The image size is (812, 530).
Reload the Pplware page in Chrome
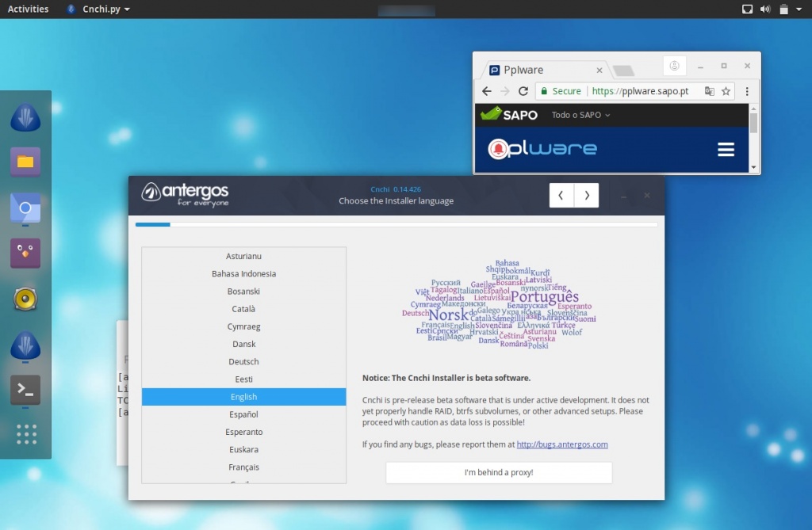coord(523,91)
